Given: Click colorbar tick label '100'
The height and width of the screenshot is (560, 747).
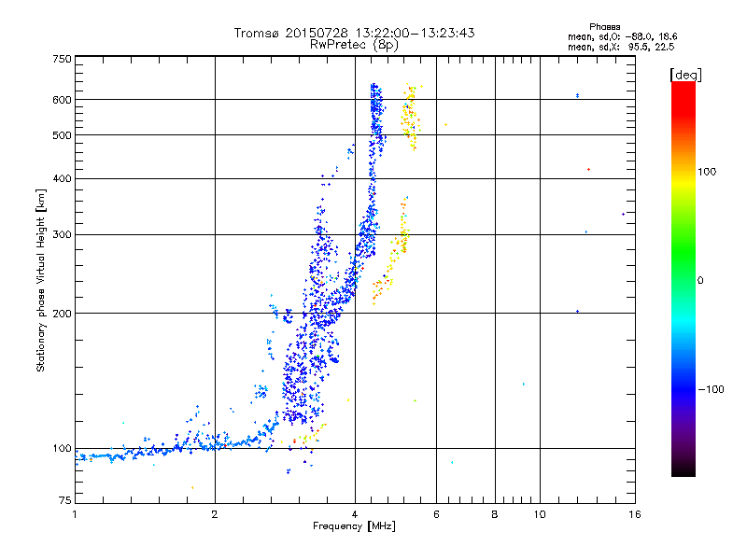Looking at the screenshot, I should tap(707, 172).
